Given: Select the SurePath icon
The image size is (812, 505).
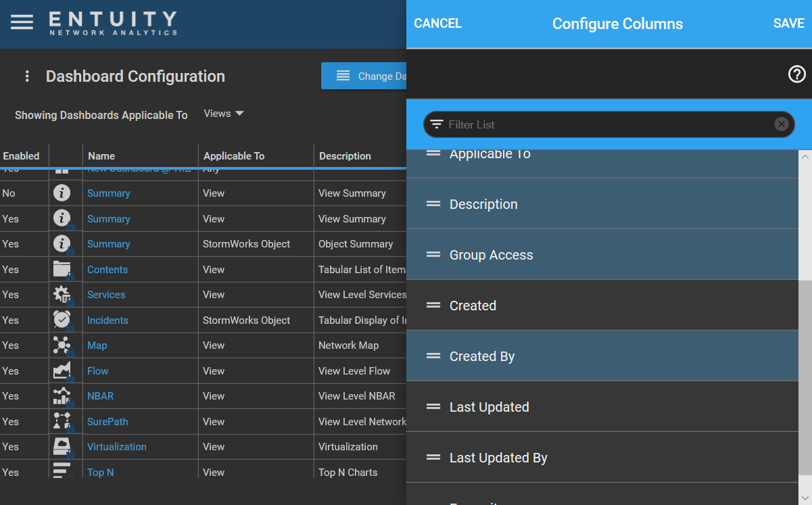Looking at the screenshot, I should tap(63, 421).
